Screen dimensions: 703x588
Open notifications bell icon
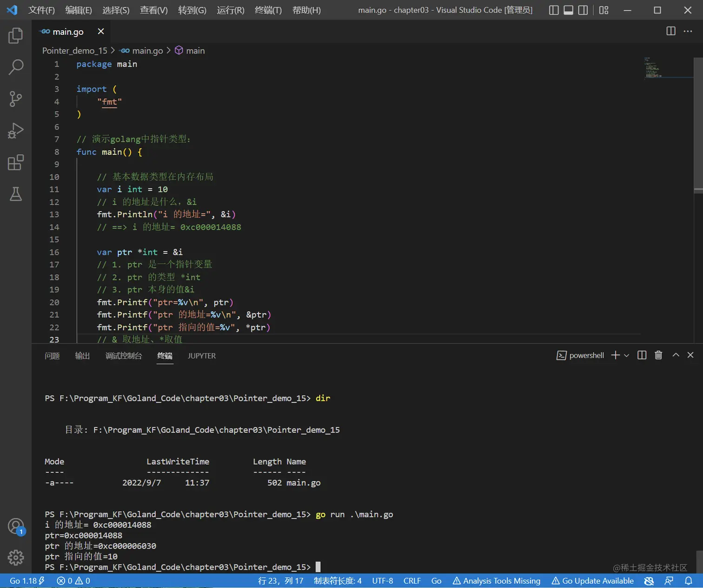coord(689,581)
